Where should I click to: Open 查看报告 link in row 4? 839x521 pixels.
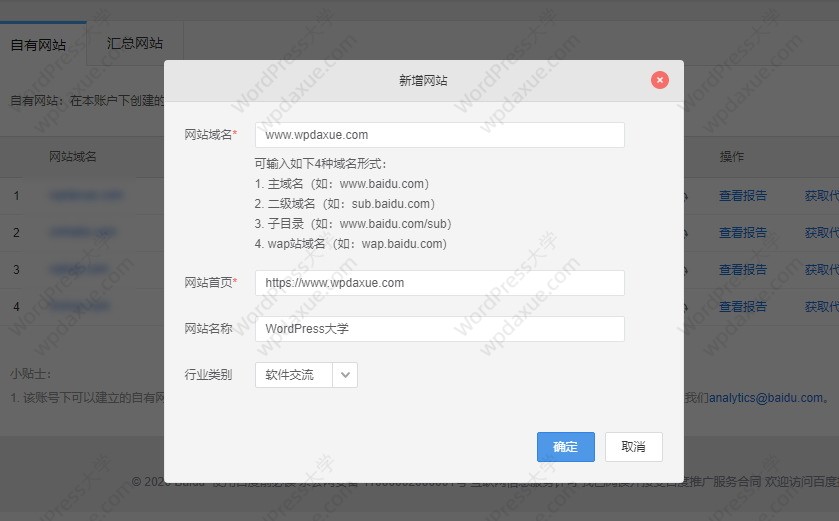pyautogui.click(x=743, y=307)
